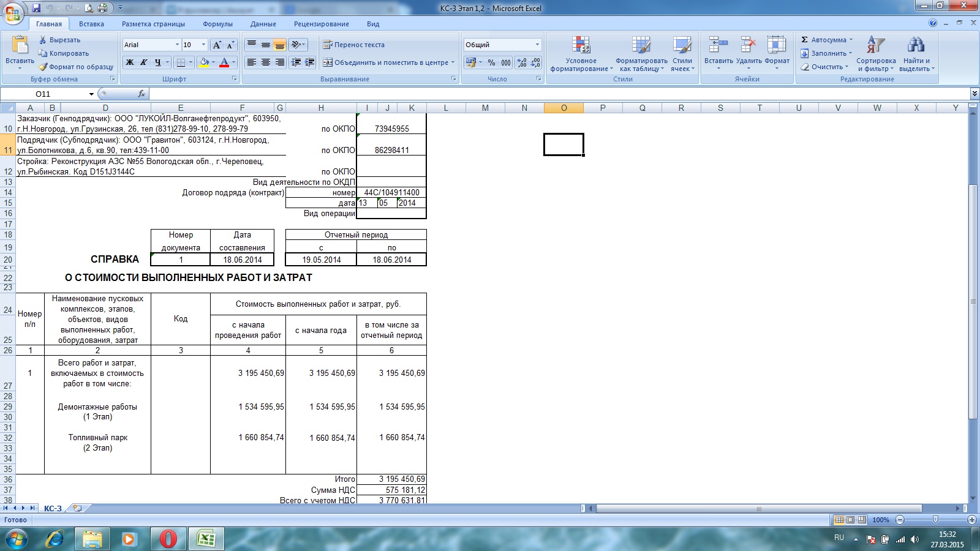980x551 pixels.
Task: Open Сортировка и фильтр menu
Action: coord(876,54)
